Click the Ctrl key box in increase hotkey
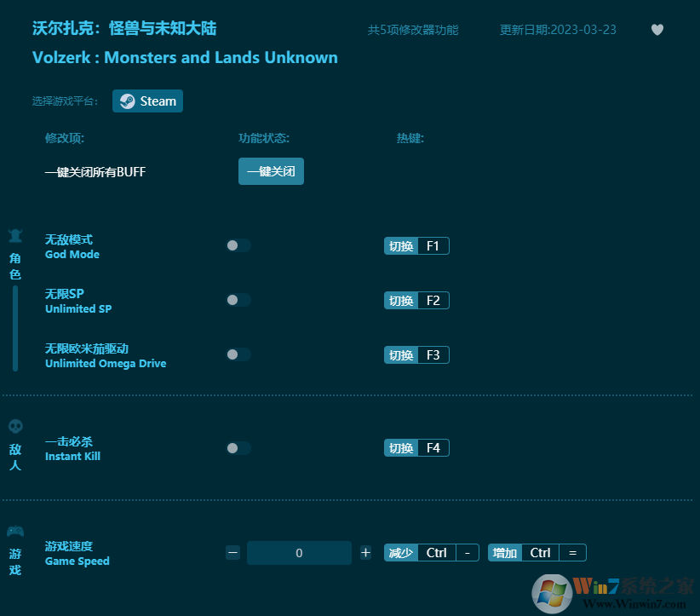The image size is (700, 616). (540, 553)
